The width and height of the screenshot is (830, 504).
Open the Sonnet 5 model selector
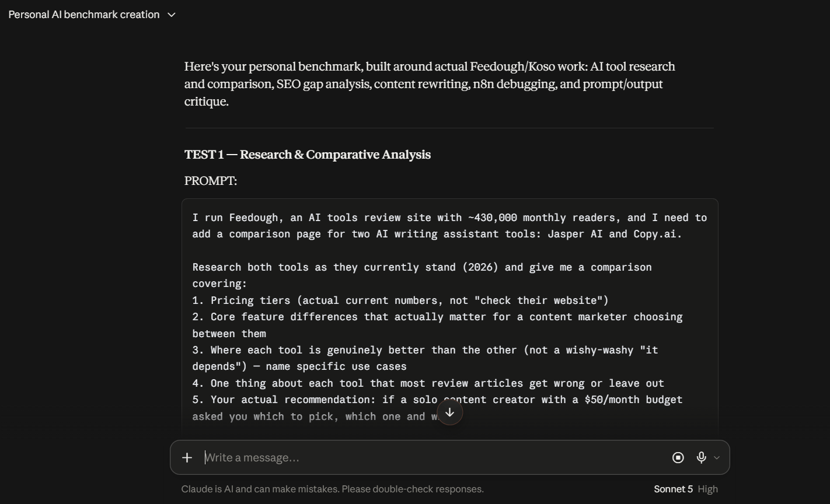point(673,489)
